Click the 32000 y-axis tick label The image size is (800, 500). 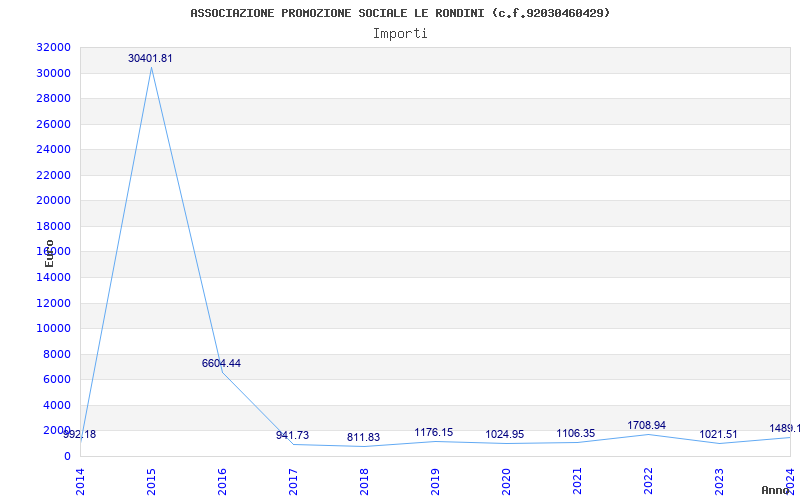point(53,47)
